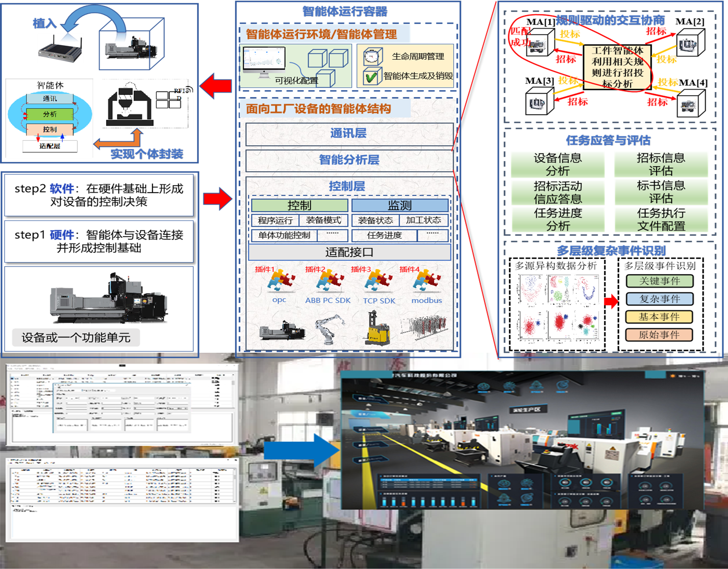Click the clock icon beside 生命周期管理
Screen dimensions: 728x569
pos(372,56)
